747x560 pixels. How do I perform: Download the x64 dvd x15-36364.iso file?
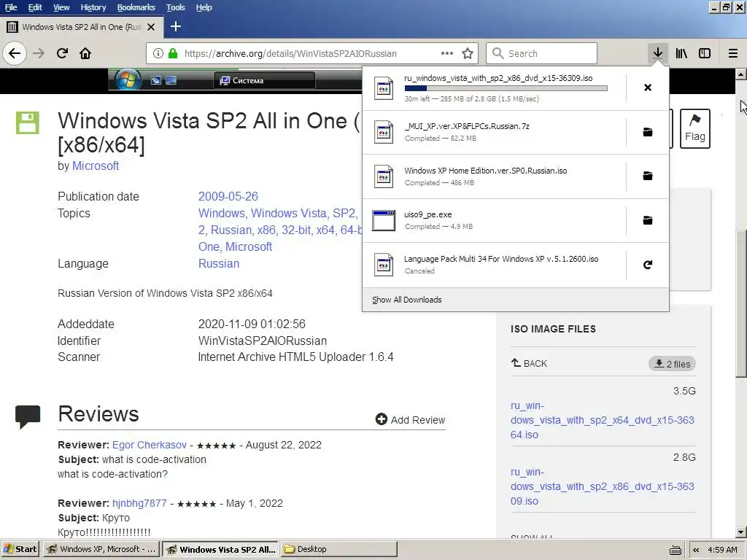pos(602,420)
